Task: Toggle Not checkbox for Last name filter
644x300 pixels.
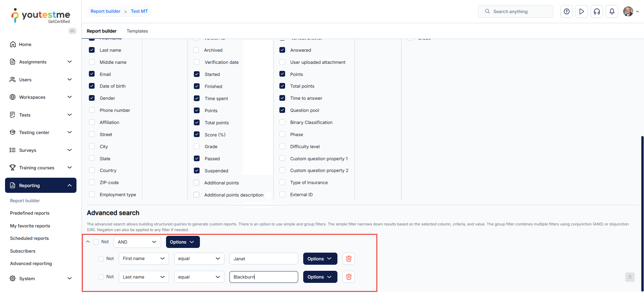Action: tap(101, 277)
